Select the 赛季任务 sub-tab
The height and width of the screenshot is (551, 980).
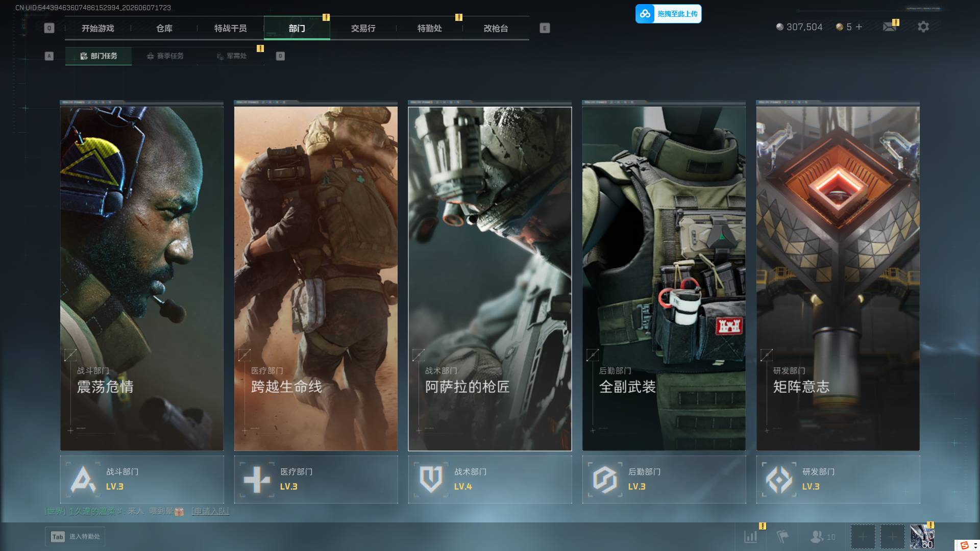click(165, 56)
